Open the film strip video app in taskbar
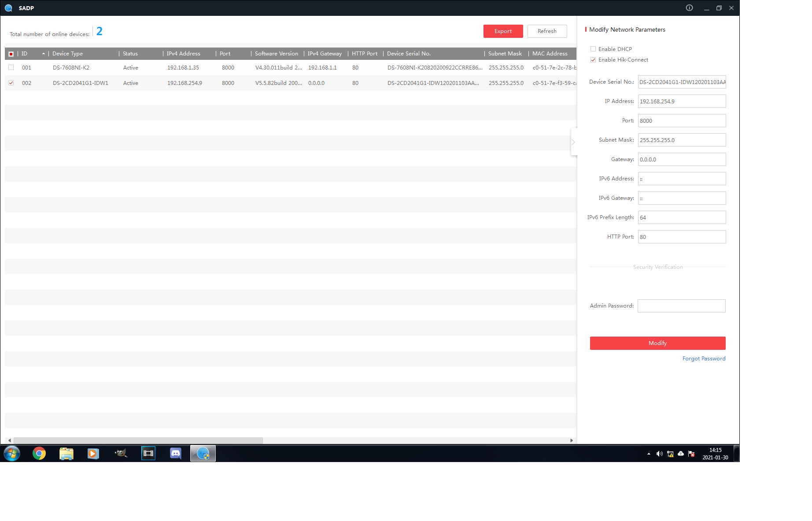The width and height of the screenshot is (812, 521). click(x=148, y=453)
